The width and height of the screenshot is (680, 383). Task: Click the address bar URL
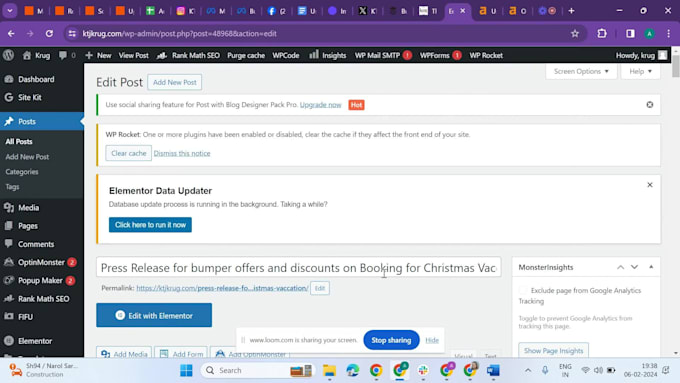coord(180,33)
